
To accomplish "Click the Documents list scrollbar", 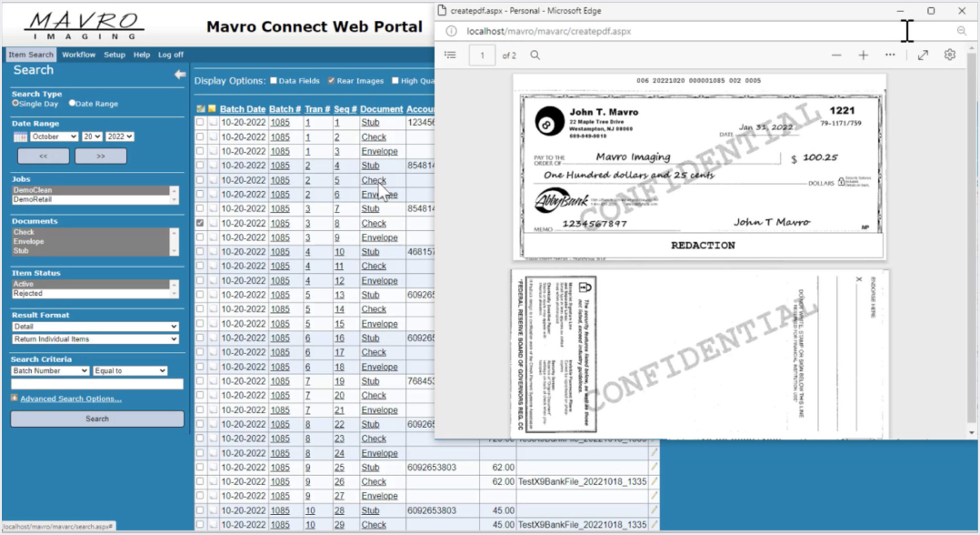I will 175,241.
